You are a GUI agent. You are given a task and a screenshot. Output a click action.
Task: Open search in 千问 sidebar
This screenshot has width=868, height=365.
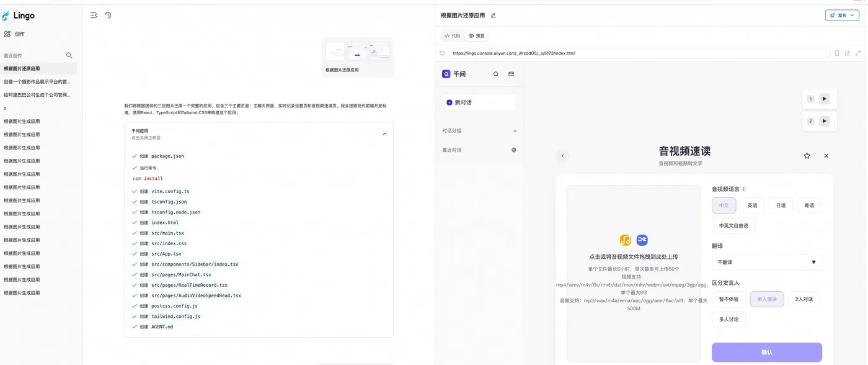(x=496, y=74)
